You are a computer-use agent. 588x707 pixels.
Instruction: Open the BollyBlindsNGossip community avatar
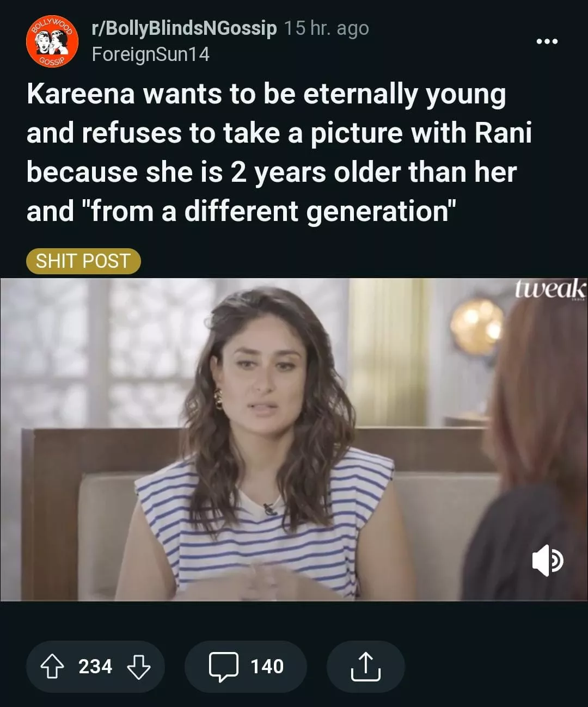[52, 41]
